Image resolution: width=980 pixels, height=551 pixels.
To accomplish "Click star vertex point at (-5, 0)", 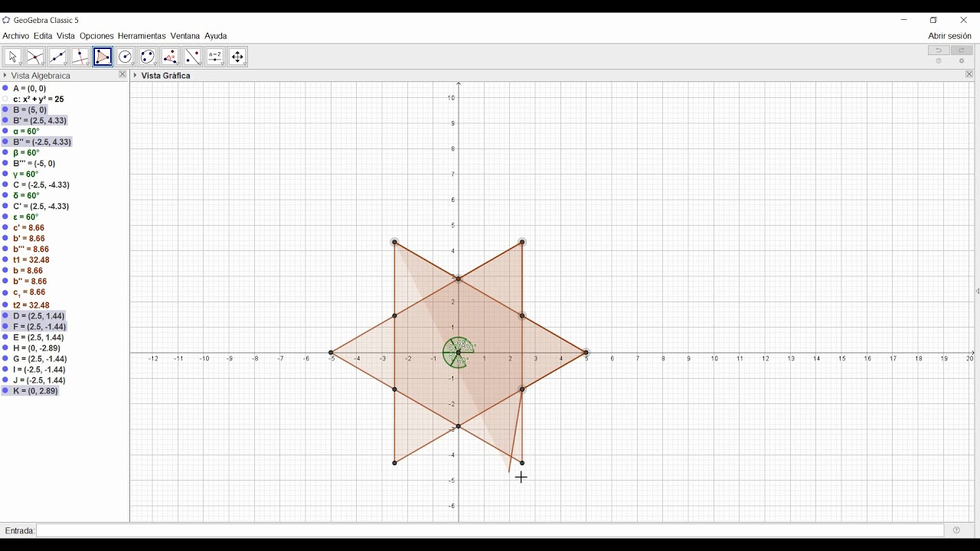I will click(331, 353).
